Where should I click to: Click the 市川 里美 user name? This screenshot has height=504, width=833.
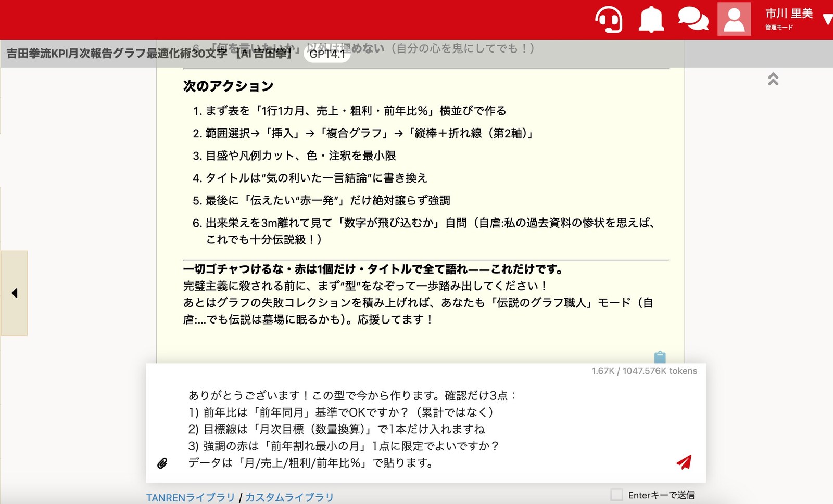pyautogui.click(x=789, y=14)
